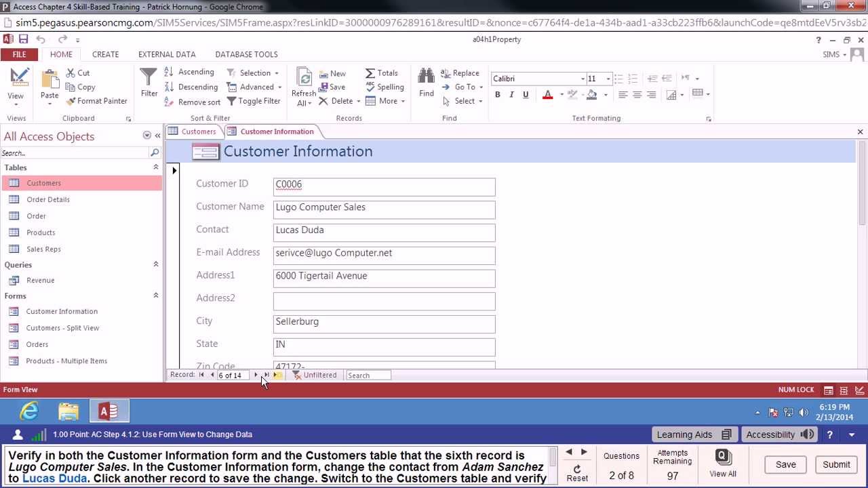868x488 pixels.
Task: Collapse the Queries group in navigation pane
Action: tap(155, 264)
